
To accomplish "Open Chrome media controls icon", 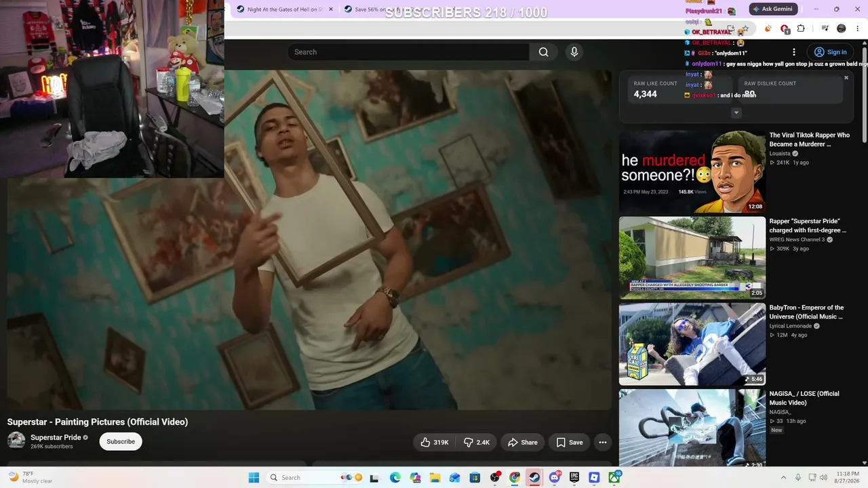I will pyautogui.click(x=825, y=28).
